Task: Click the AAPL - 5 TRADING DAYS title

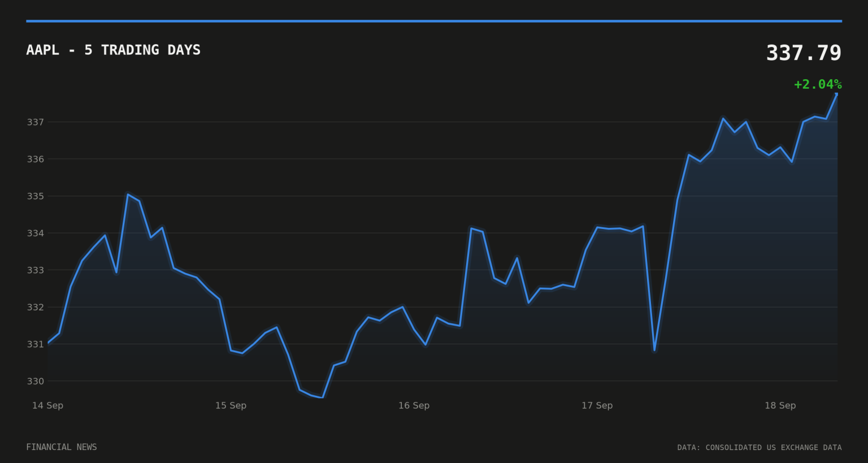Action: pyautogui.click(x=113, y=50)
